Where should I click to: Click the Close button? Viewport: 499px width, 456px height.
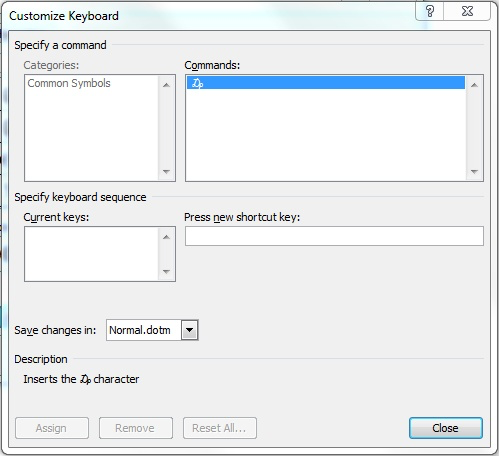pyautogui.click(x=446, y=428)
